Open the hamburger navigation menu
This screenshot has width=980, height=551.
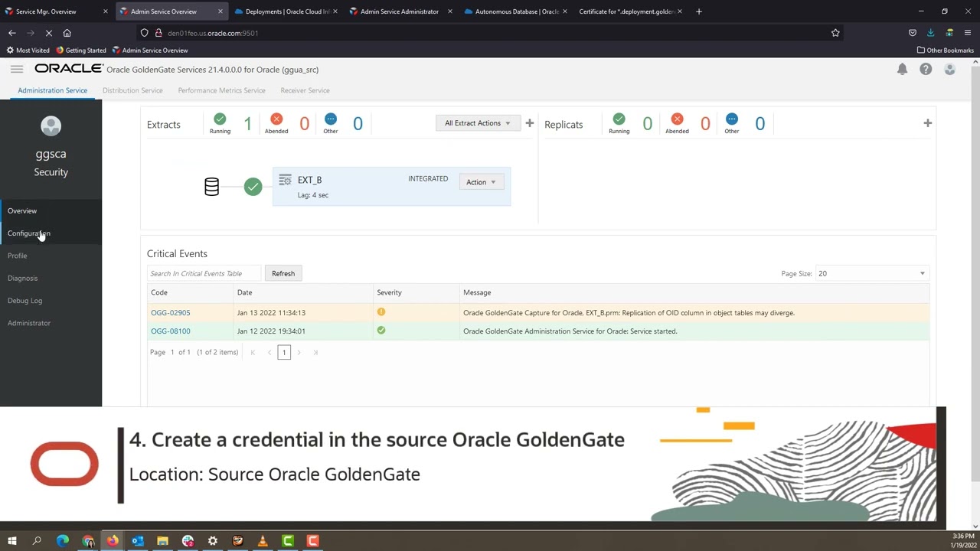(17, 69)
